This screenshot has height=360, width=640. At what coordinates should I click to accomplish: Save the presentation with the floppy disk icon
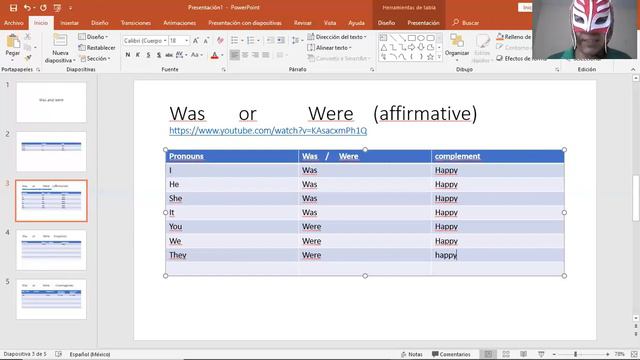tap(13, 8)
